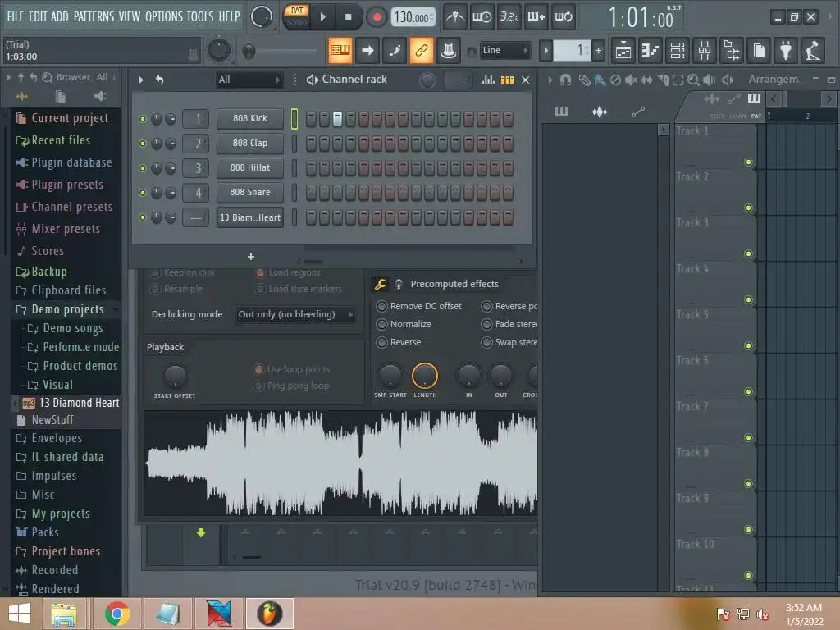Mute the 13 Diam..Heart channel
The image size is (840, 630).
143,217
